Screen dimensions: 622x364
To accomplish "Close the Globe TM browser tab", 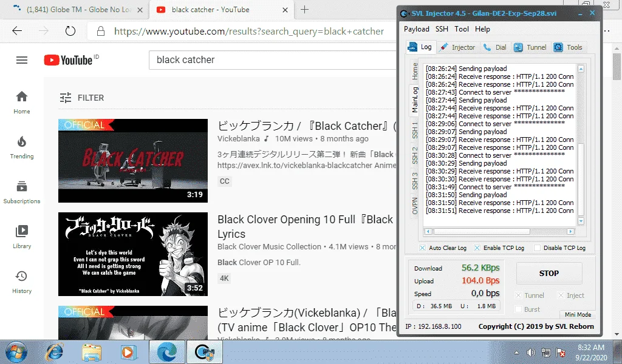I will click(140, 10).
